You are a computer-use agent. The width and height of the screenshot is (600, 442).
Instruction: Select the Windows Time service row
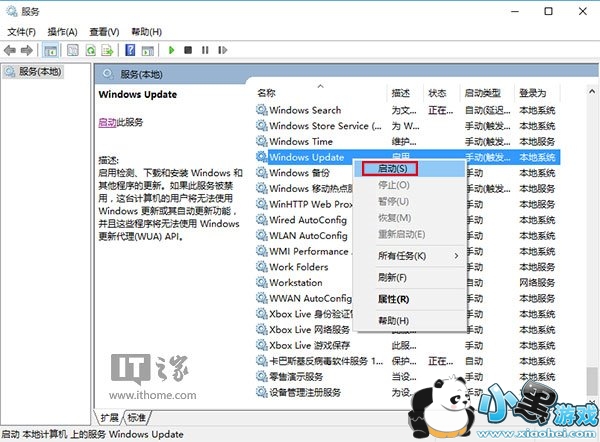(408, 142)
